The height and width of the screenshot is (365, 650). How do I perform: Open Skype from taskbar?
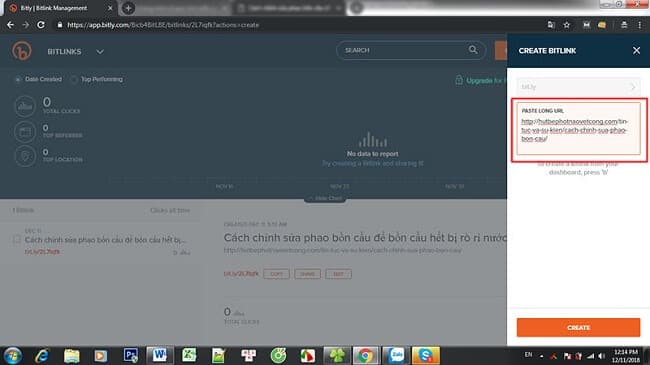(426, 355)
